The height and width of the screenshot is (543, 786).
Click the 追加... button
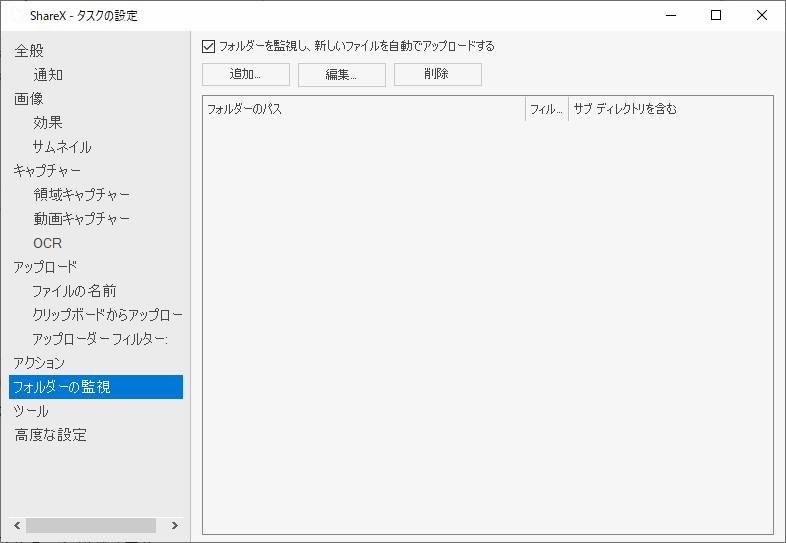[x=246, y=74]
